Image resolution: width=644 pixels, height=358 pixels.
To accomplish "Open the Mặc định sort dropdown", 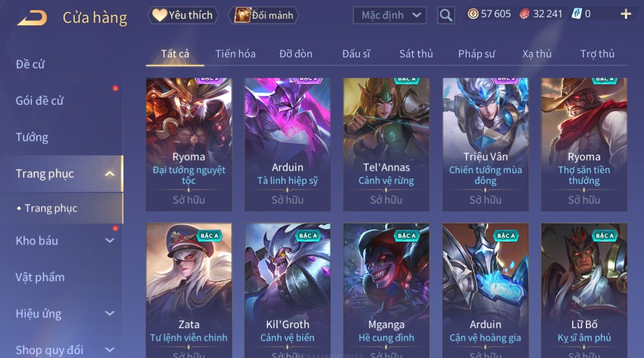I will tap(390, 15).
